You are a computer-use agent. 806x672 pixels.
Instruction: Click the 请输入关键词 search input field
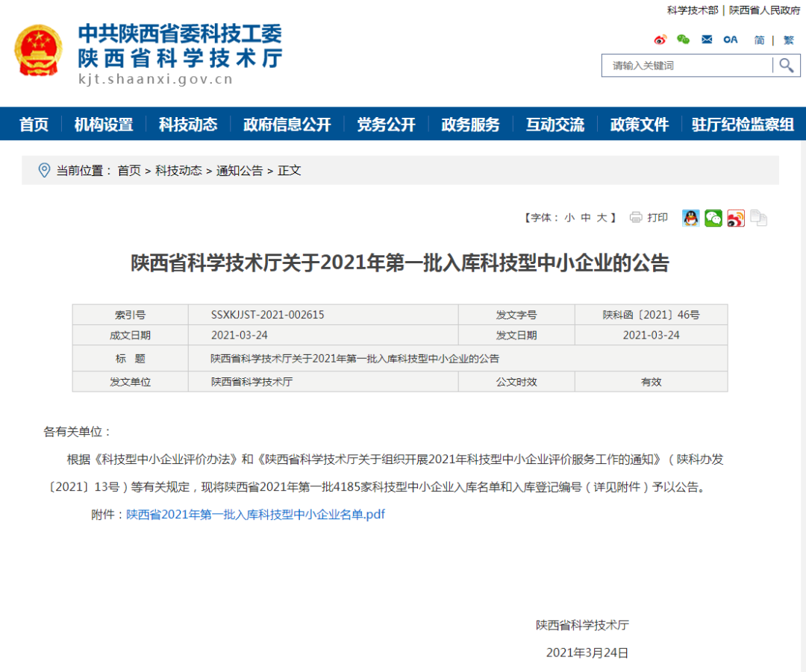687,66
